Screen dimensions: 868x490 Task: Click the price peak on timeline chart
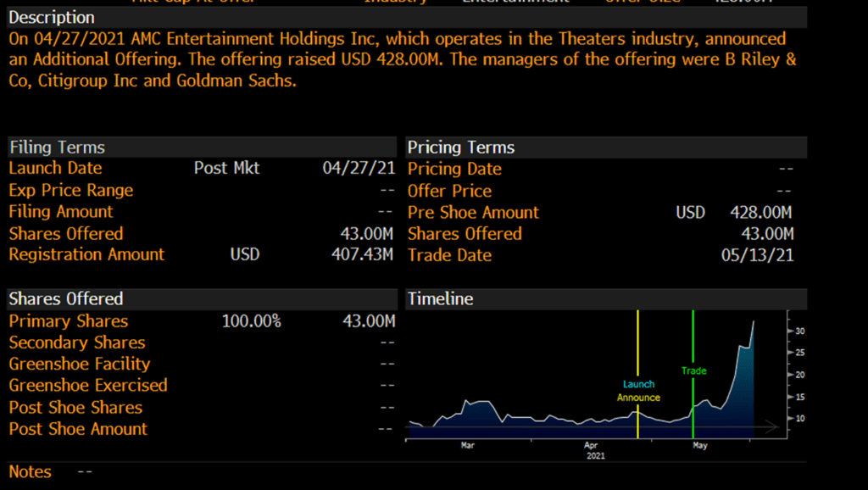tap(753, 321)
